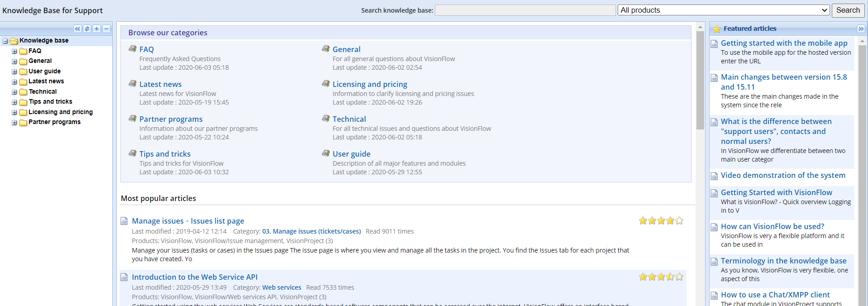Open the Web services category link
The image size is (868, 306).
coord(281,287)
